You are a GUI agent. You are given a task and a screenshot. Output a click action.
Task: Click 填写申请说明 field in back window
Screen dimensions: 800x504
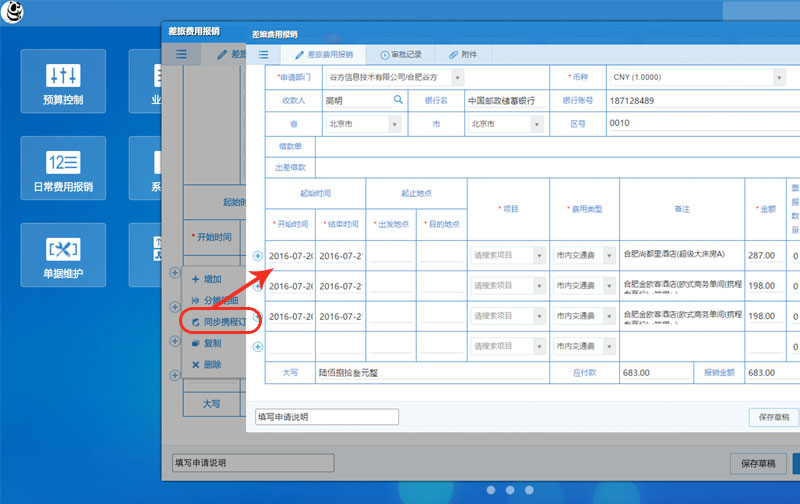point(253,463)
